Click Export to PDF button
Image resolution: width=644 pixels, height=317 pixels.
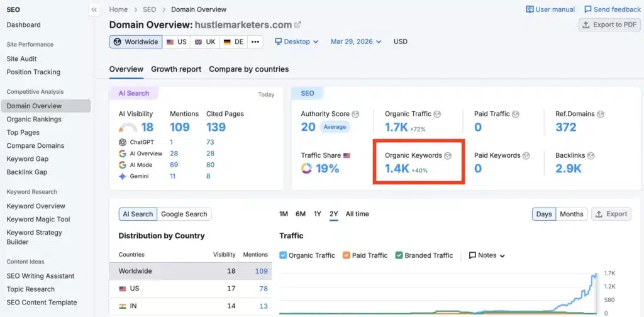pyautogui.click(x=609, y=25)
